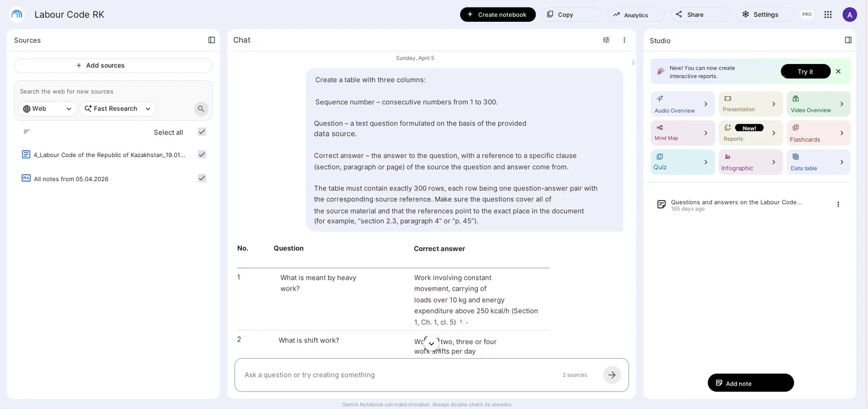Open Questions and answers saved note
Viewport: 868px width, 409px height.
click(736, 204)
